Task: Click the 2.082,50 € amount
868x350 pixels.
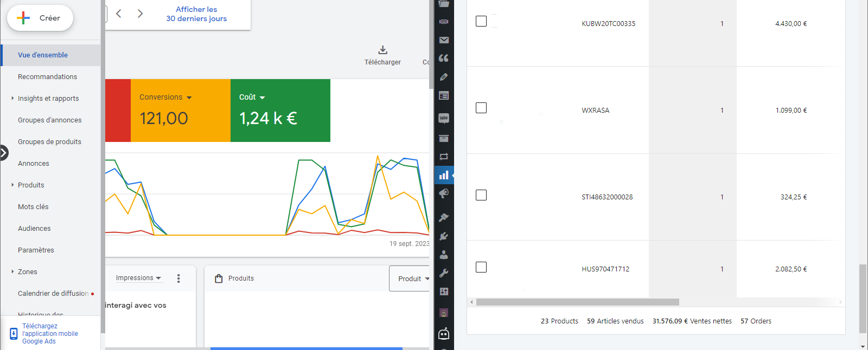Action: (791, 269)
